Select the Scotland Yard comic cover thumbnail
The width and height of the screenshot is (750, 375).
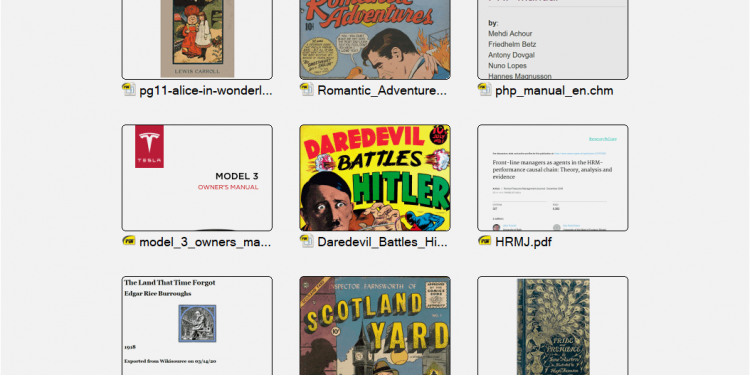coord(375,326)
